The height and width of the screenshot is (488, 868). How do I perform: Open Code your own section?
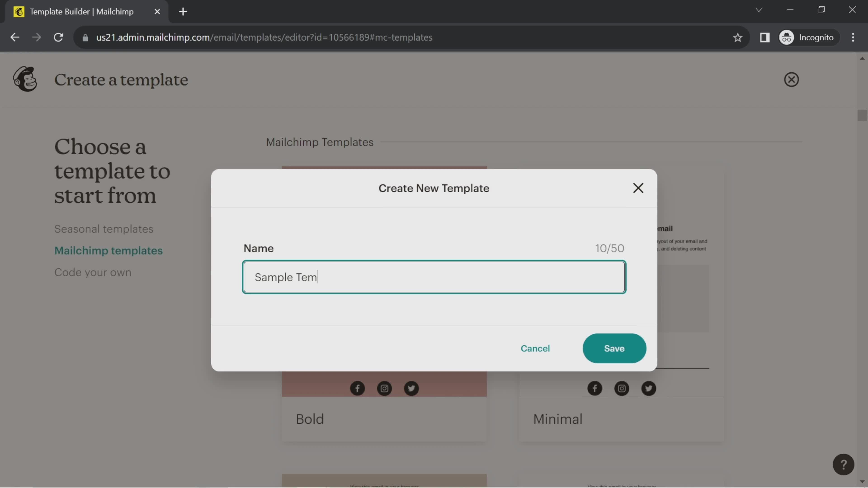[93, 272]
